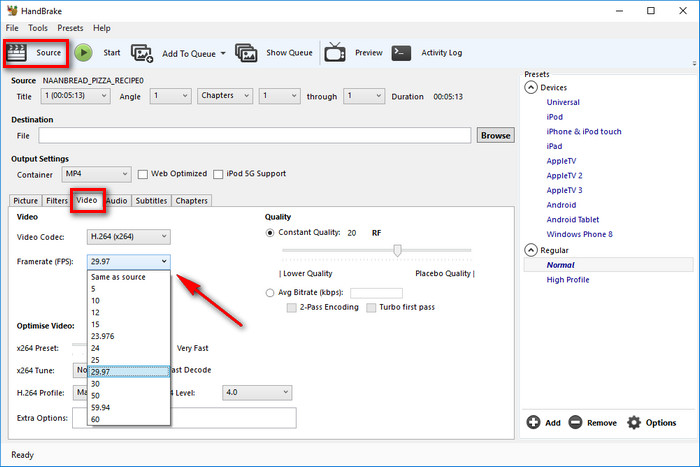
Task: Open the Container MP4 dropdown
Action: (96, 174)
